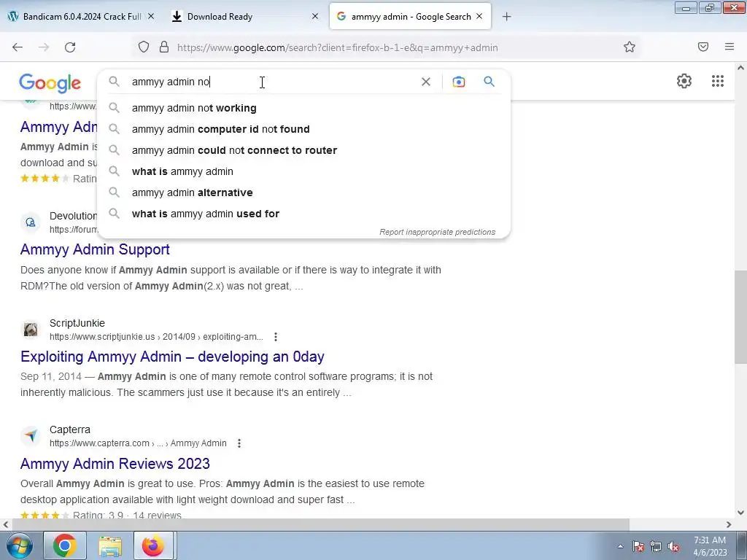Open the Windows Start menu

pyautogui.click(x=18, y=545)
